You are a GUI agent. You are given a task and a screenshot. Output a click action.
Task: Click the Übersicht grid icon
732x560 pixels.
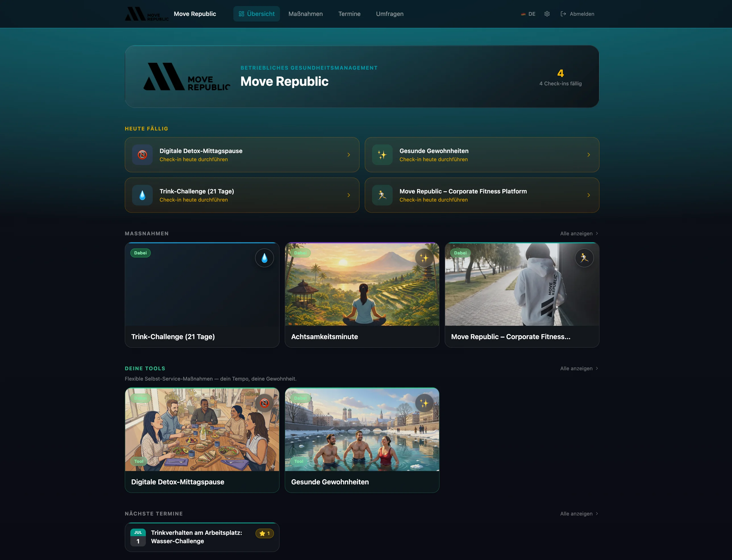tap(242, 14)
